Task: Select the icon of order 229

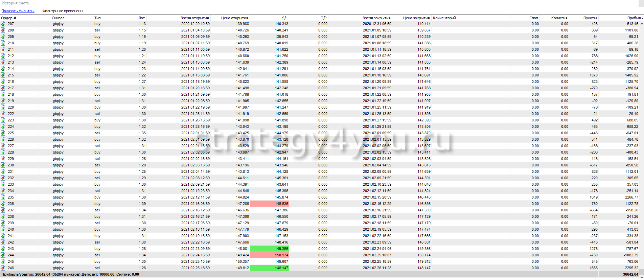Action: pos(3,159)
